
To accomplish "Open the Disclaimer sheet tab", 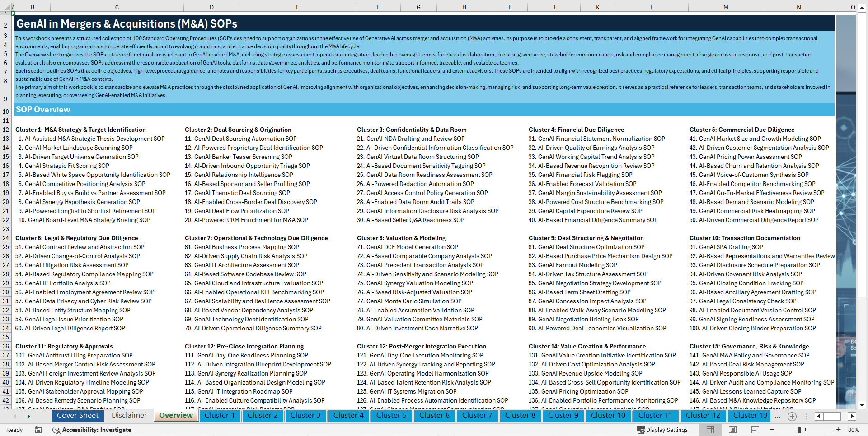I will pyautogui.click(x=128, y=416).
